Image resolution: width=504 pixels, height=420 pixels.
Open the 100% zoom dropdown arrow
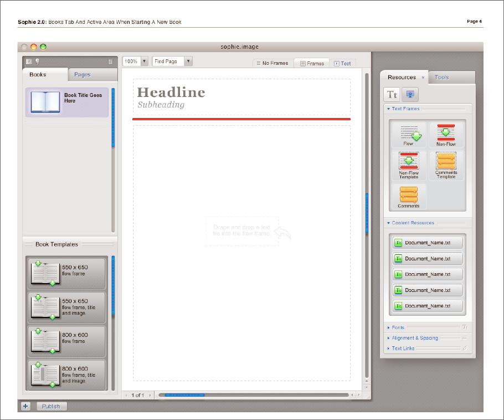(145, 61)
